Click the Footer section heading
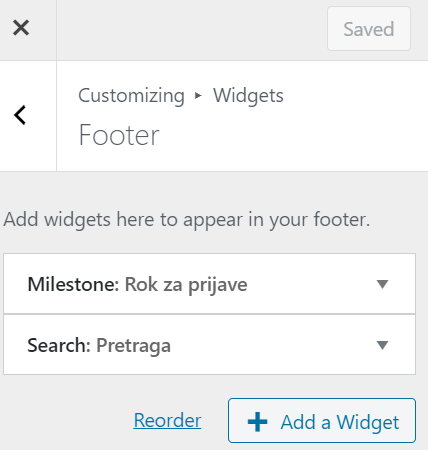This screenshot has width=428, height=450. click(x=119, y=135)
